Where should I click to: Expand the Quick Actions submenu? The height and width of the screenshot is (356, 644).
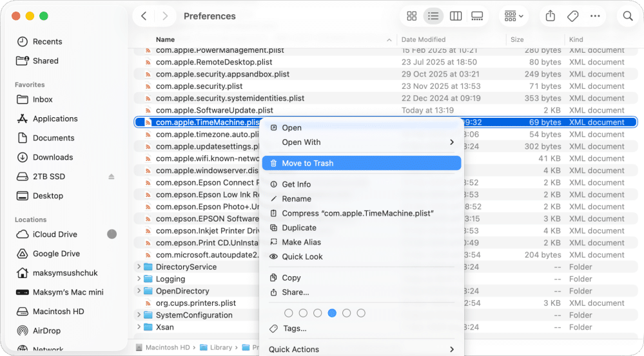[362, 350]
